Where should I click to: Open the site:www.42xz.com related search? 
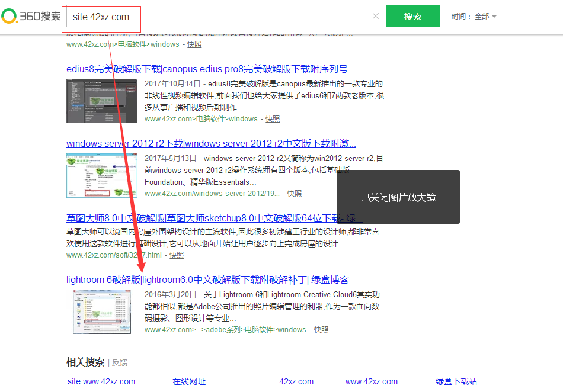[x=101, y=381]
